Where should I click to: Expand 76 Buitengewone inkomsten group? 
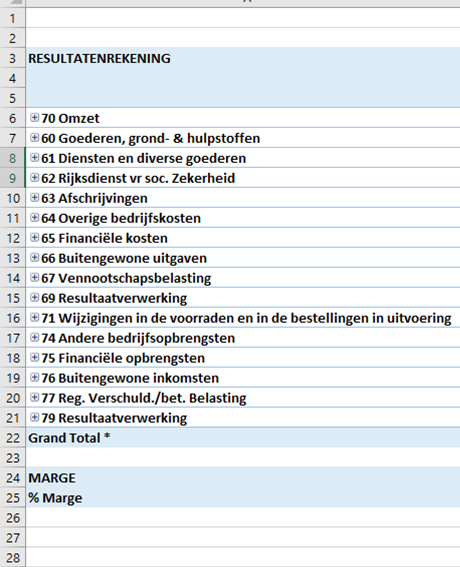pos(34,378)
